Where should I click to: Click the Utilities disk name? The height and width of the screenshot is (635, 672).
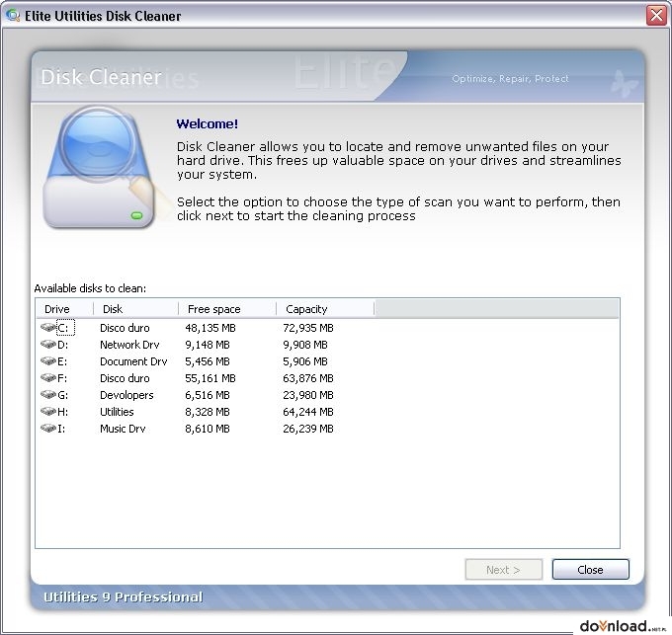point(117,412)
